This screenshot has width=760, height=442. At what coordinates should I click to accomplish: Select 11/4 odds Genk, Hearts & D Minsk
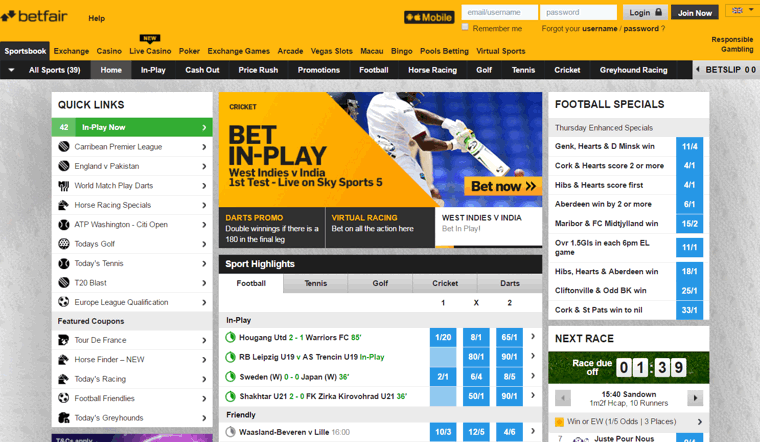pos(689,146)
